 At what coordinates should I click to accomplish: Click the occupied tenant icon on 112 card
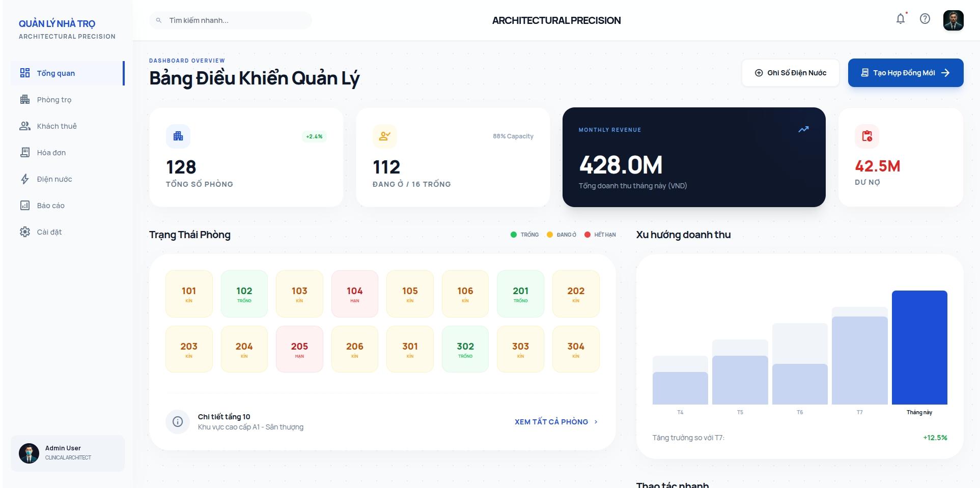[384, 136]
